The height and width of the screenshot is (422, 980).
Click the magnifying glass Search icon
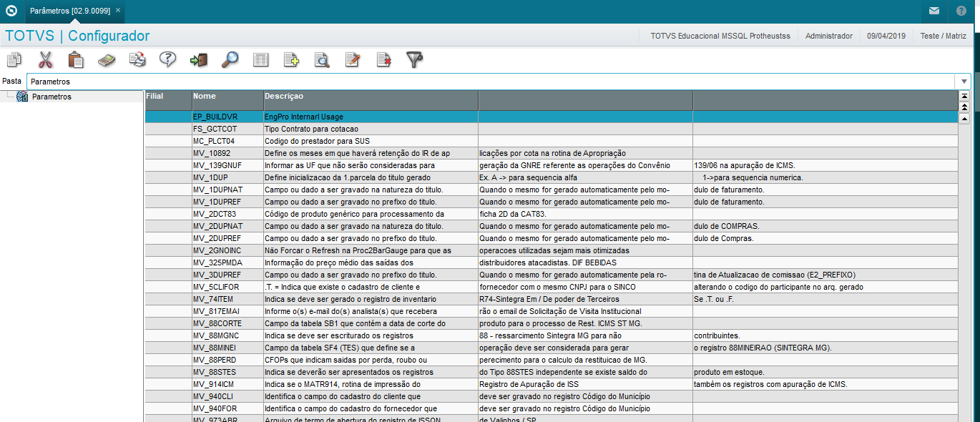pos(230,60)
